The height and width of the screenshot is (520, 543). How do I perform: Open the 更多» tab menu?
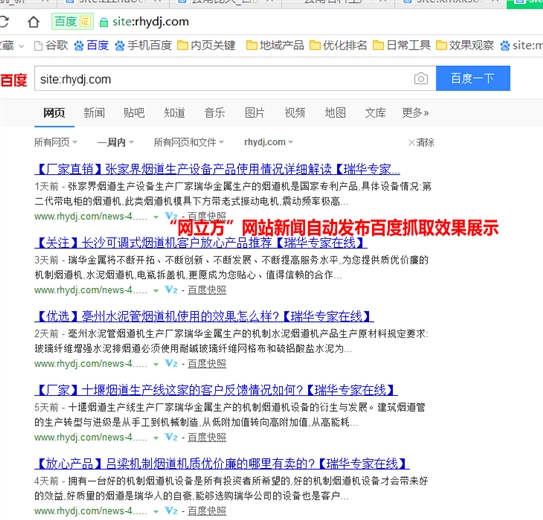pos(415,113)
